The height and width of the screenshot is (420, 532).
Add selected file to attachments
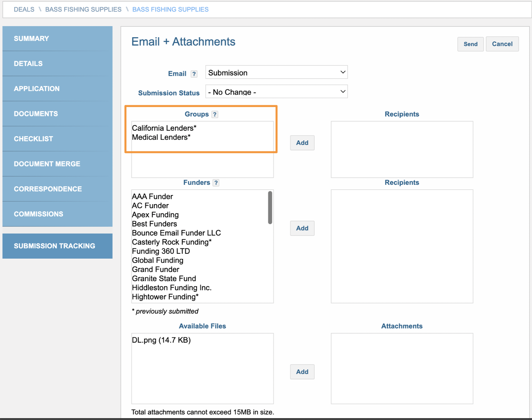tap(302, 372)
